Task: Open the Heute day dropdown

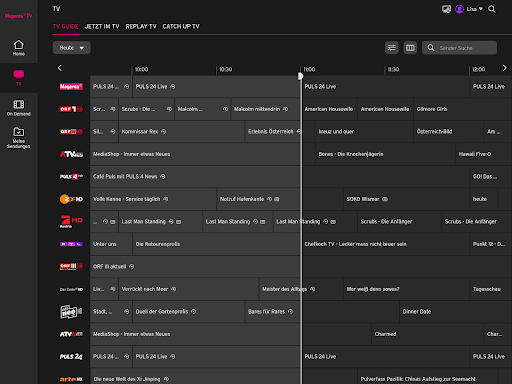Action: [71, 48]
